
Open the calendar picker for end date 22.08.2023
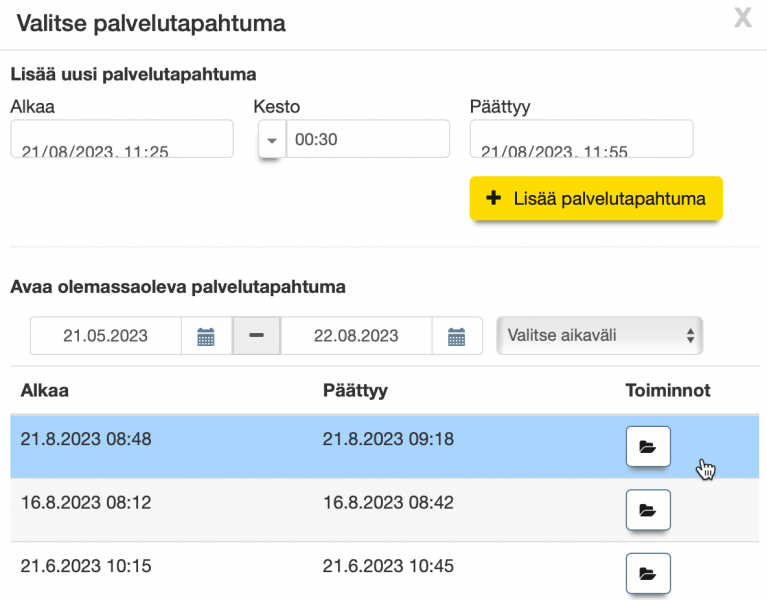[x=457, y=336]
